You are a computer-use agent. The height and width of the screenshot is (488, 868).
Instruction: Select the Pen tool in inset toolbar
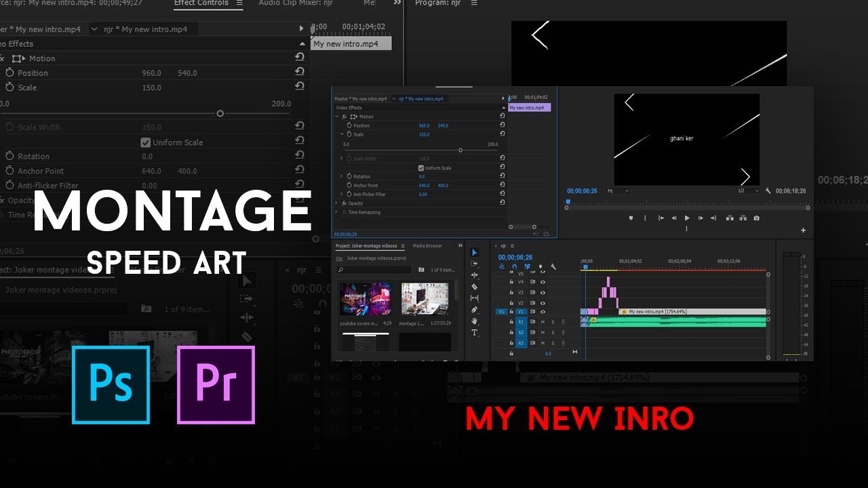[475, 310]
